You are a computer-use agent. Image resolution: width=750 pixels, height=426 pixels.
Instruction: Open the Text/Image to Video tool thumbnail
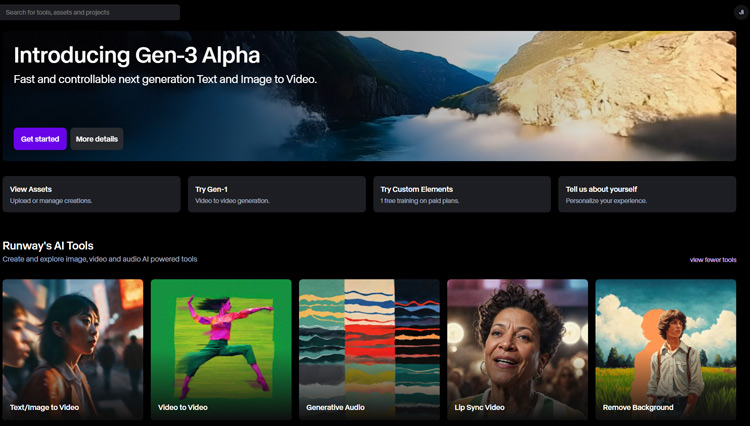tap(73, 348)
